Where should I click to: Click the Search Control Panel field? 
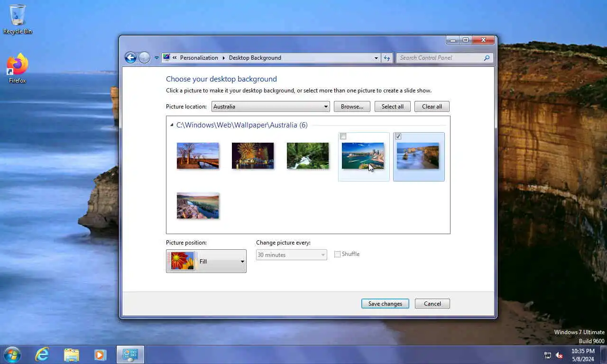pos(439,58)
